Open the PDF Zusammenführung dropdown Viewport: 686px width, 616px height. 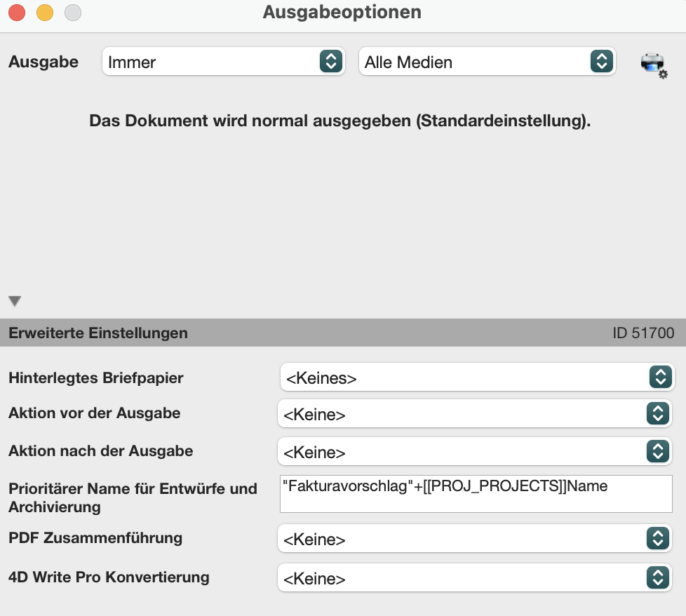475,539
